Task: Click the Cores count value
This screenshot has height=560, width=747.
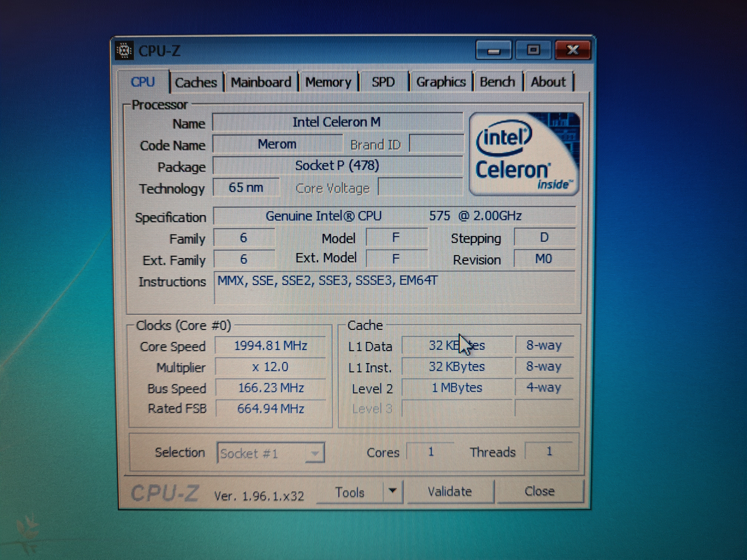Action: click(431, 451)
